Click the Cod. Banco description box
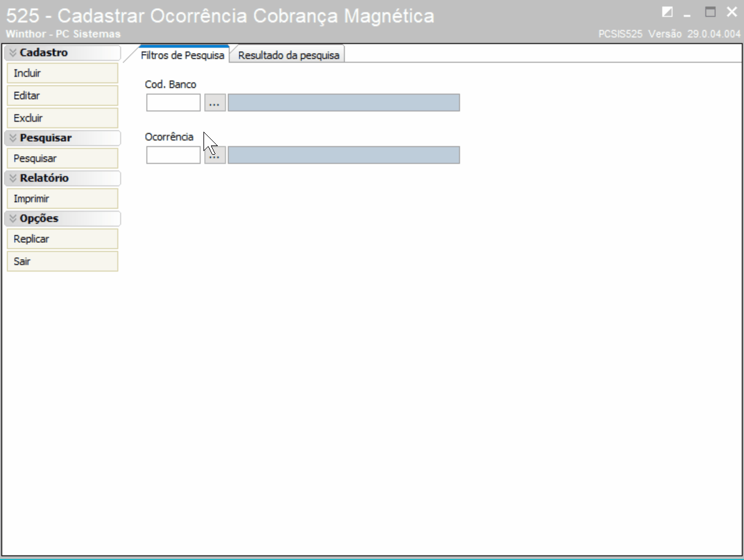 (x=343, y=102)
